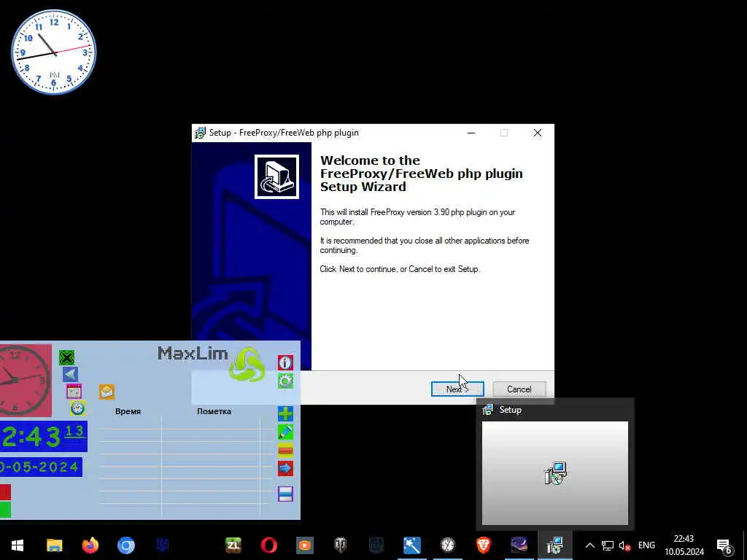
Task: Click the green square in MaxLim
Action: tap(5, 509)
